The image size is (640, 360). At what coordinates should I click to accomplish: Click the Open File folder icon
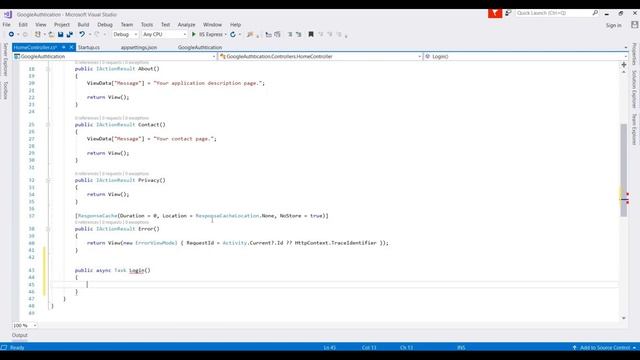[x=51, y=35]
